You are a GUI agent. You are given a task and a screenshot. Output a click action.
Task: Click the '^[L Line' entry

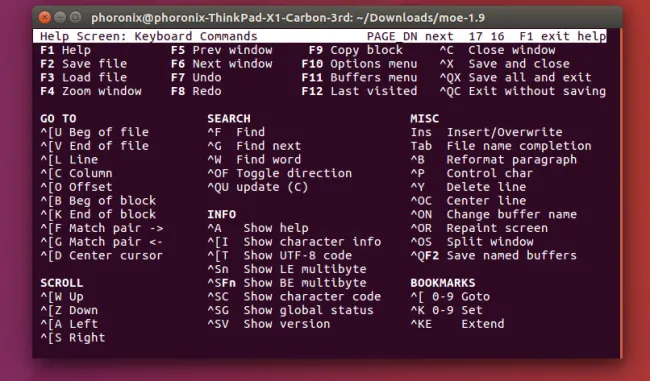point(69,160)
